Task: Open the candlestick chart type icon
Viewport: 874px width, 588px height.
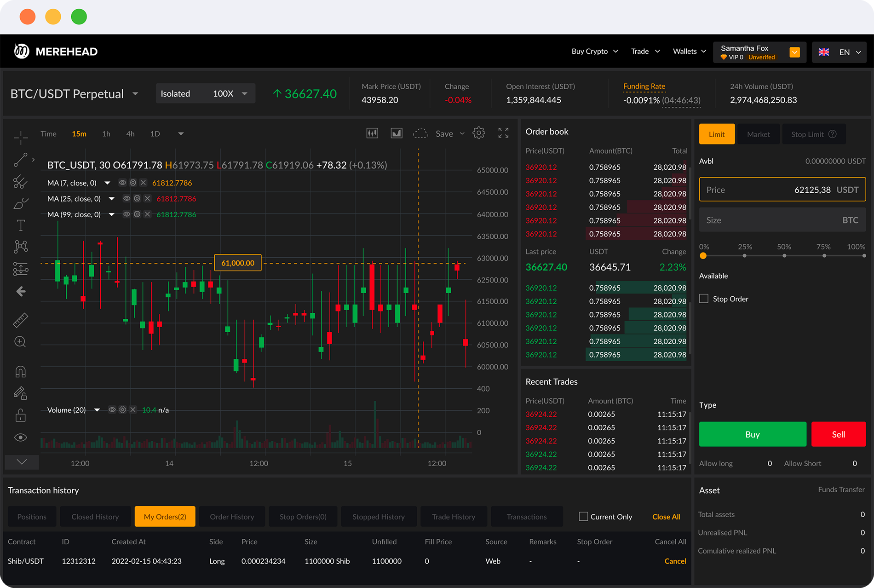Action: click(x=372, y=133)
